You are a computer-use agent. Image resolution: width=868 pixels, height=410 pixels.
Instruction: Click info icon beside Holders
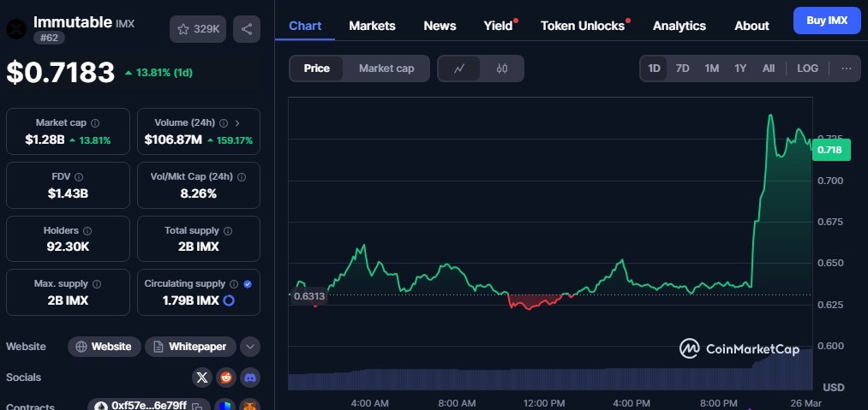[87, 231]
